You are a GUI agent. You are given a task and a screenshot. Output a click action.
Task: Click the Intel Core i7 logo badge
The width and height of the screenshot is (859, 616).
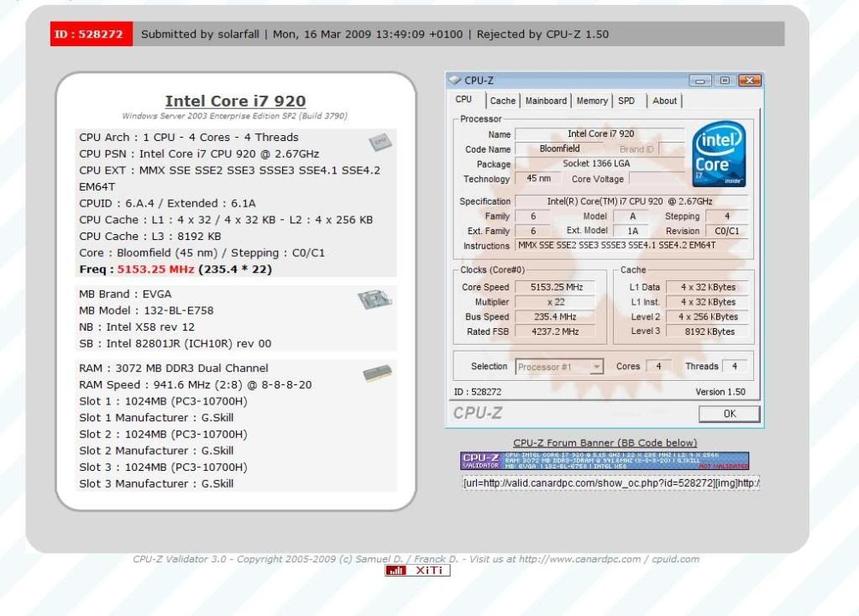(x=719, y=154)
